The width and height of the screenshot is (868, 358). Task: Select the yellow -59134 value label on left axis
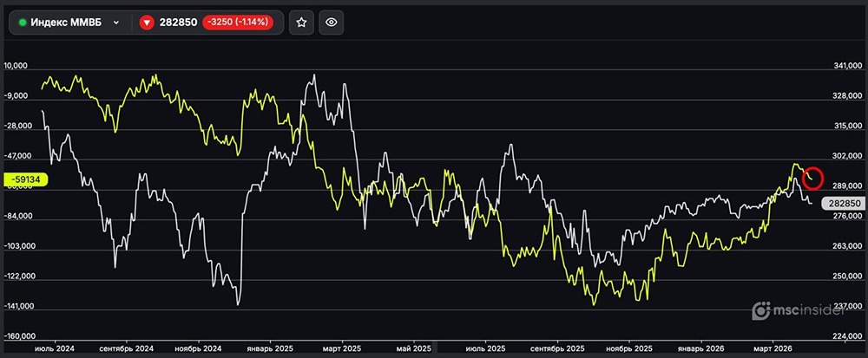pyautogui.click(x=26, y=179)
